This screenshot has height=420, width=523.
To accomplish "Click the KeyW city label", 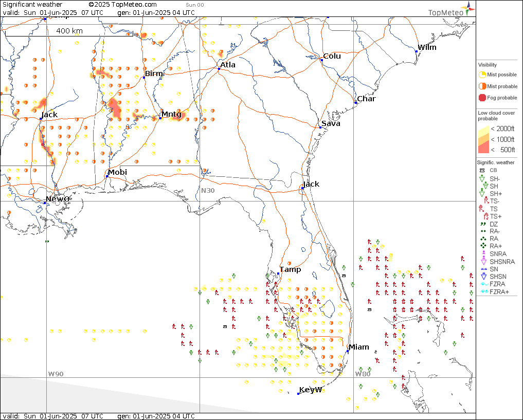I will click(x=311, y=390).
